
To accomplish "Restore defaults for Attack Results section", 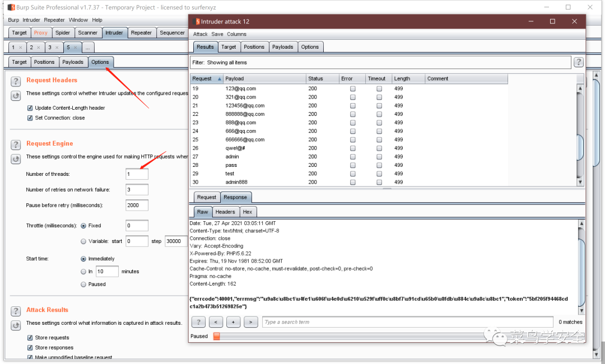I will point(16,325).
